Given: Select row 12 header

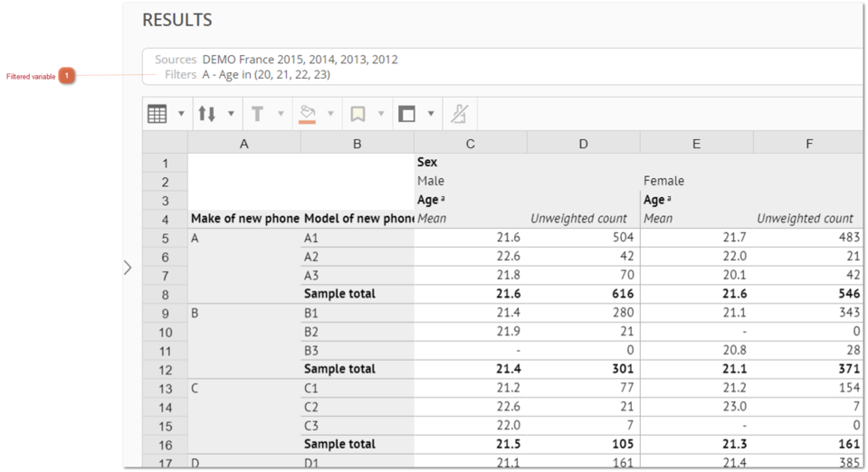Looking at the screenshot, I should 165,370.
